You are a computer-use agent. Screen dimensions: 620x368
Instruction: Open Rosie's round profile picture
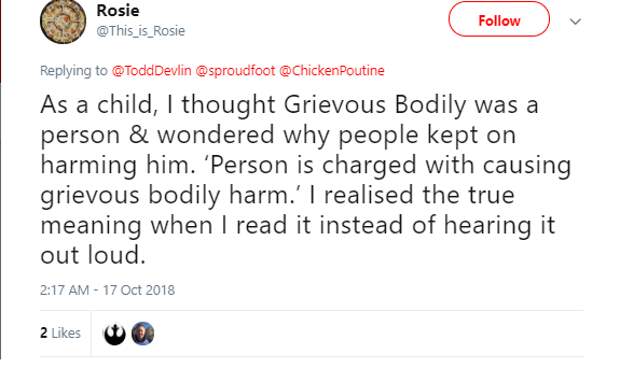[63, 21]
